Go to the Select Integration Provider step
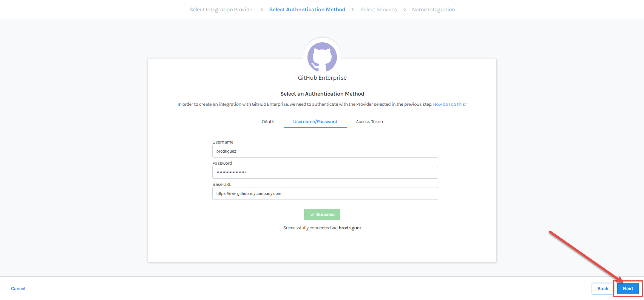The height and width of the screenshot is (300, 644). coord(222,9)
